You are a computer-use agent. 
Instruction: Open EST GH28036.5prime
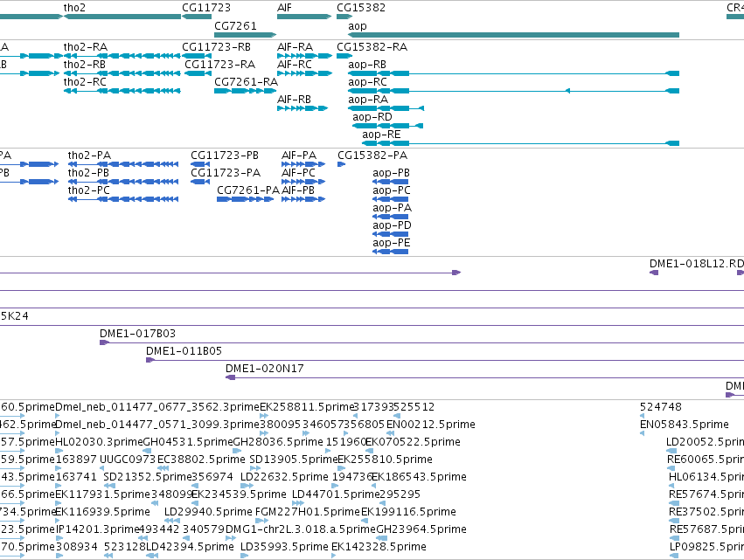tap(278, 442)
